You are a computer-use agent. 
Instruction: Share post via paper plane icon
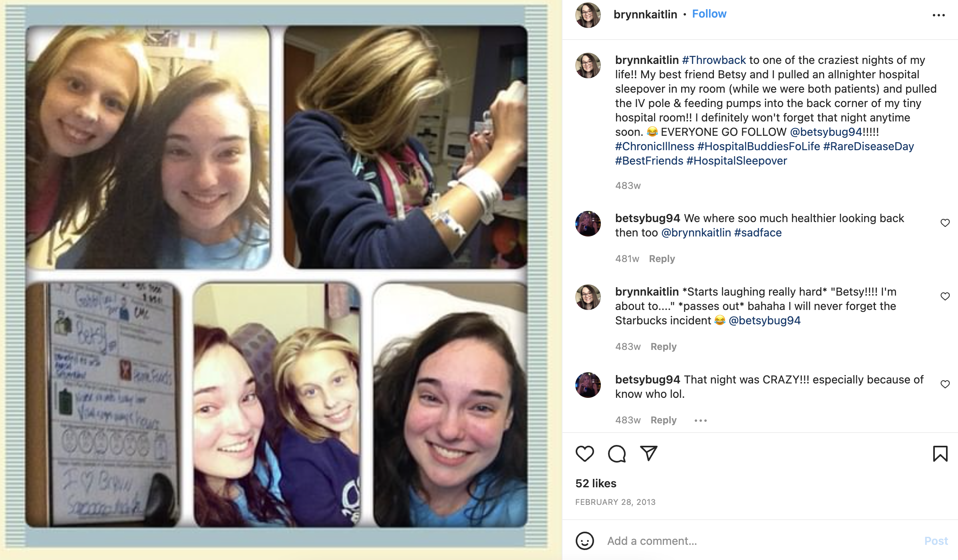point(648,453)
